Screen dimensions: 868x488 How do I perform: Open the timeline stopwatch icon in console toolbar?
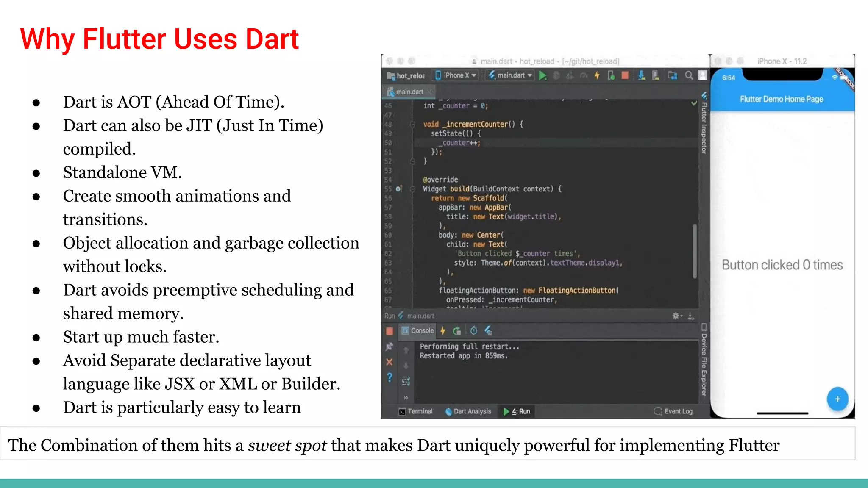(x=474, y=331)
